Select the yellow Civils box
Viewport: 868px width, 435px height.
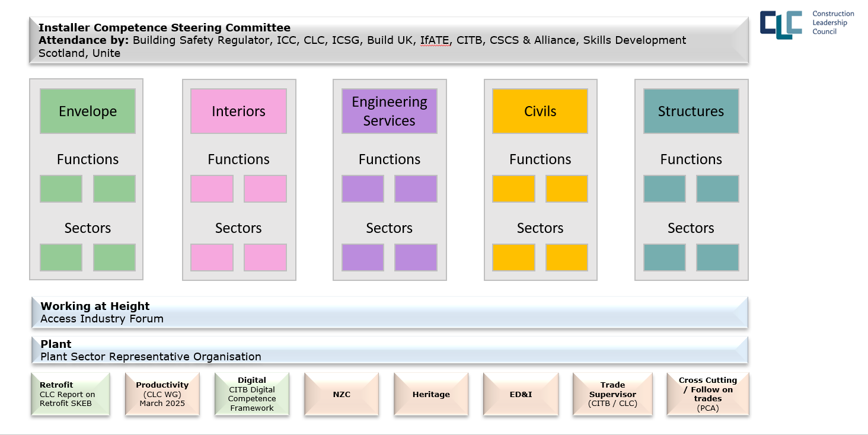(540, 111)
